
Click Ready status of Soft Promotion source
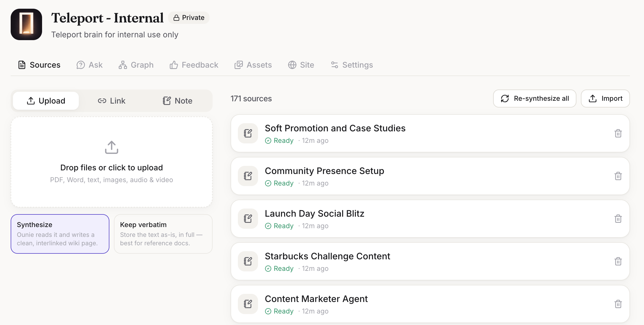pos(279,141)
